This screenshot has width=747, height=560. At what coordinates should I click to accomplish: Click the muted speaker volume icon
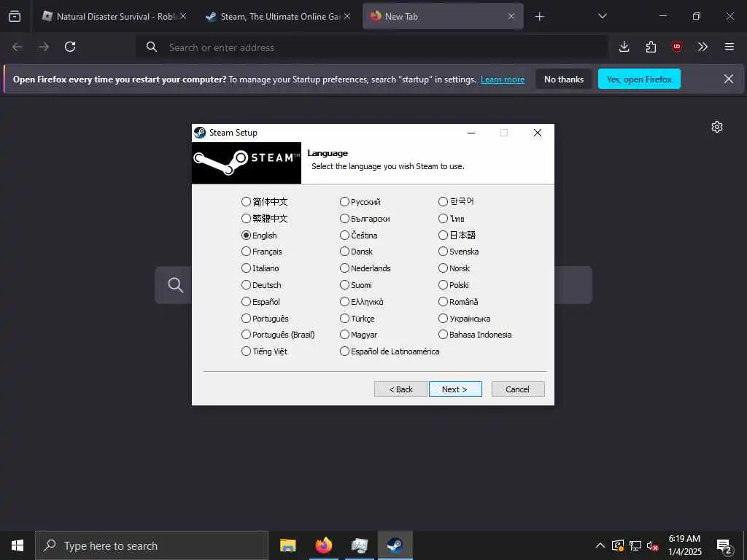click(x=652, y=545)
